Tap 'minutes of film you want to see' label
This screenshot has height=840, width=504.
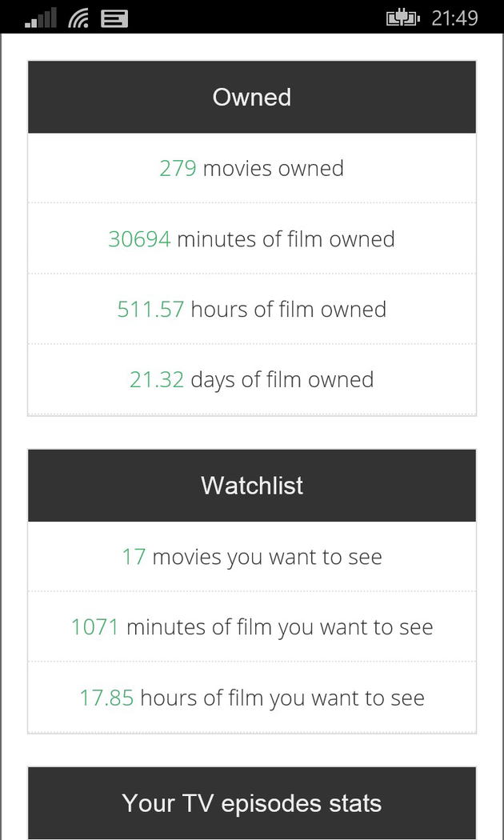click(x=279, y=626)
